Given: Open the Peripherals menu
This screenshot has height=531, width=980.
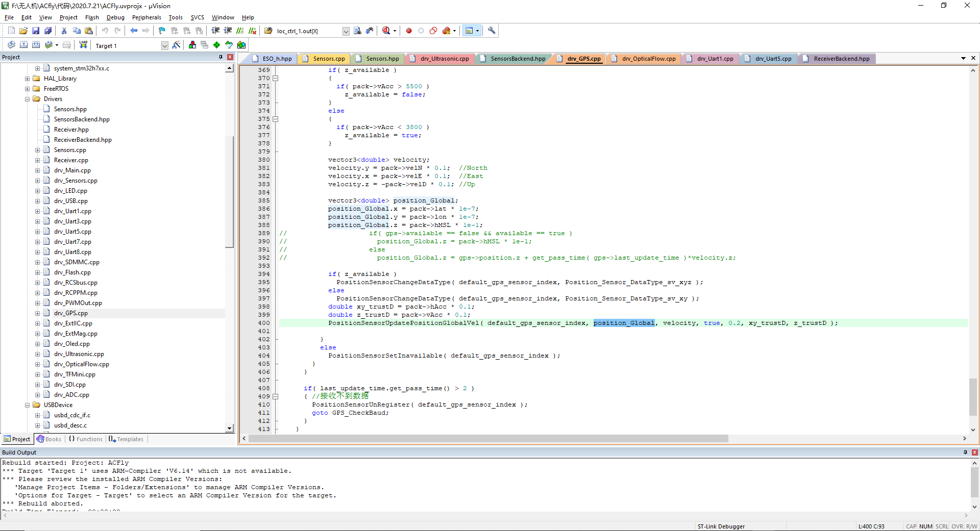Looking at the screenshot, I should pyautogui.click(x=146, y=17).
